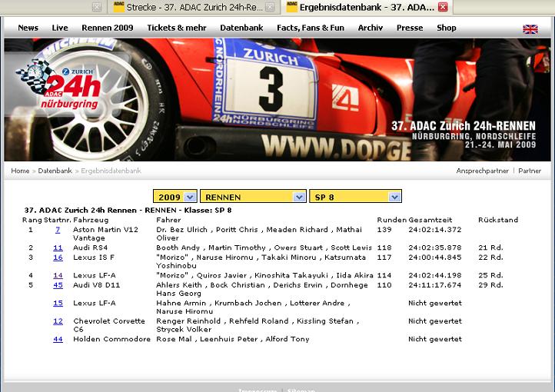The image size is (555, 392).
Task: Go to Home breadcrumb link
Action: (x=20, y=171)
